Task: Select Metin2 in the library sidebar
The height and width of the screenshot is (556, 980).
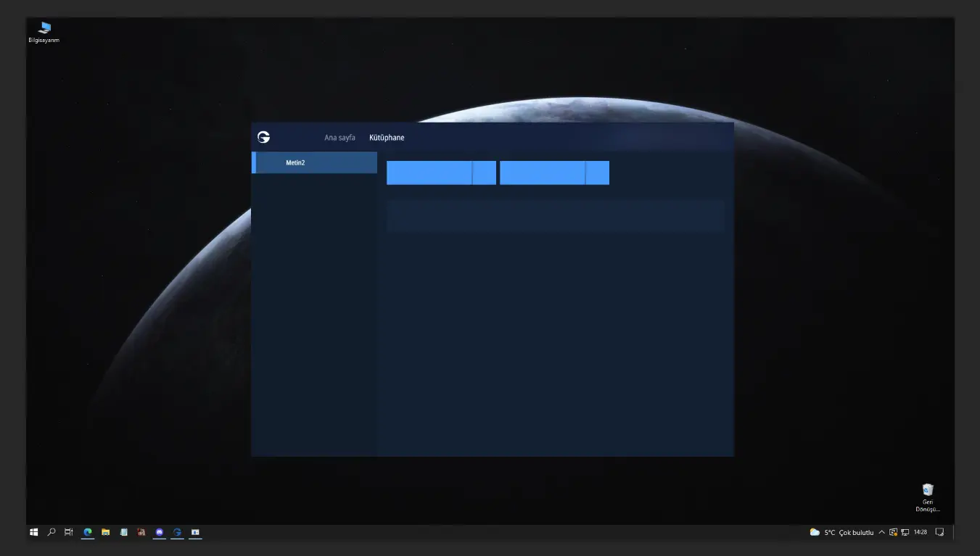Action: click(314, 162)
